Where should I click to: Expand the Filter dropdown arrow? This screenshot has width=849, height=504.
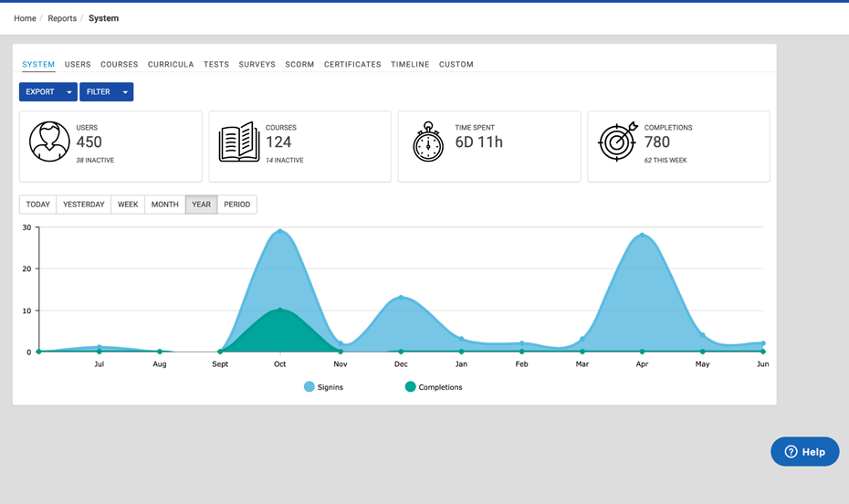tap(125, 92)
